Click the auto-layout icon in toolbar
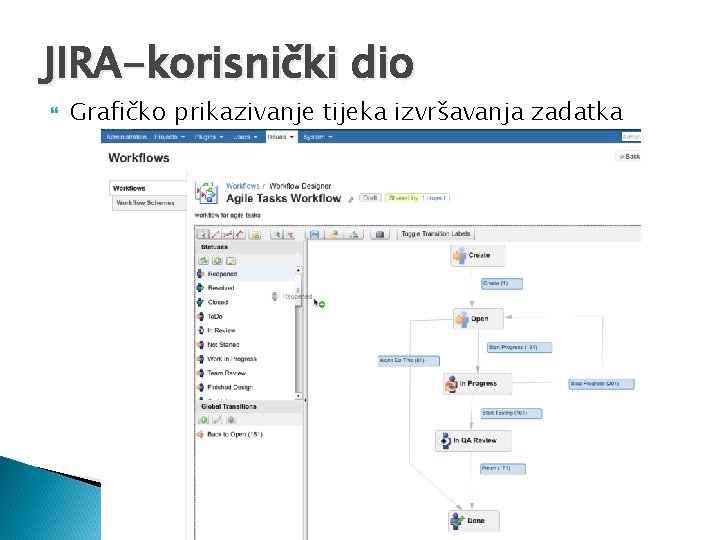Image resolution: width=720 pixels, height=540 pixels. [x=354, y=234]
